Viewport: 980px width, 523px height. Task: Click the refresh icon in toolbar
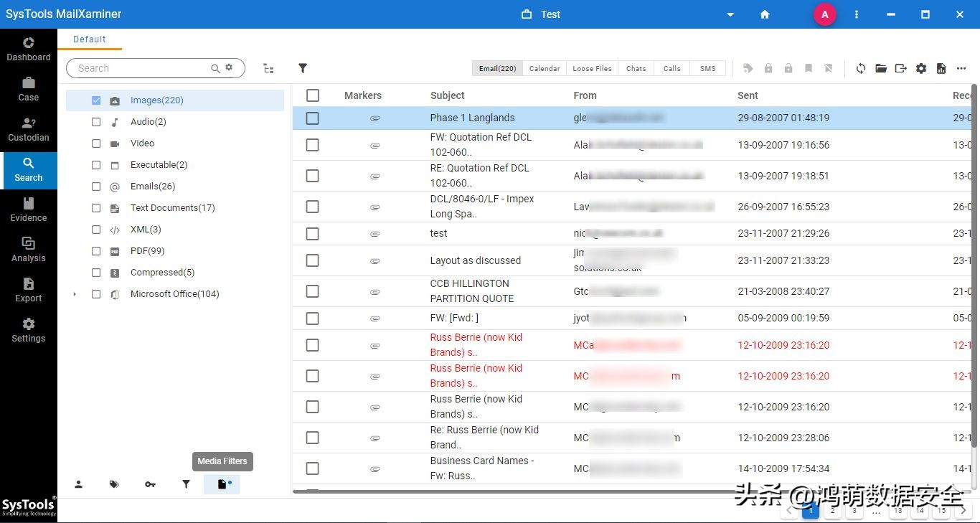pyautogui.click(x=861, y=68)
